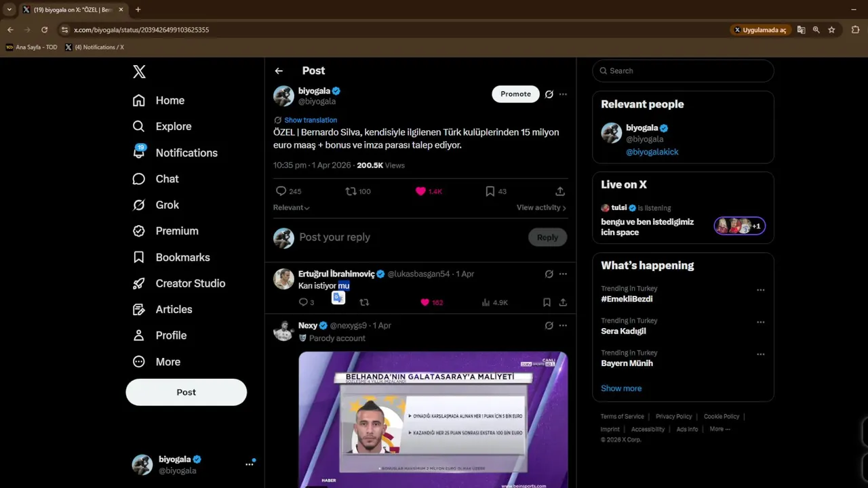Screen dimensions: 868x488
Task: Open the browser extensions icon
Action: coord(855,30)
